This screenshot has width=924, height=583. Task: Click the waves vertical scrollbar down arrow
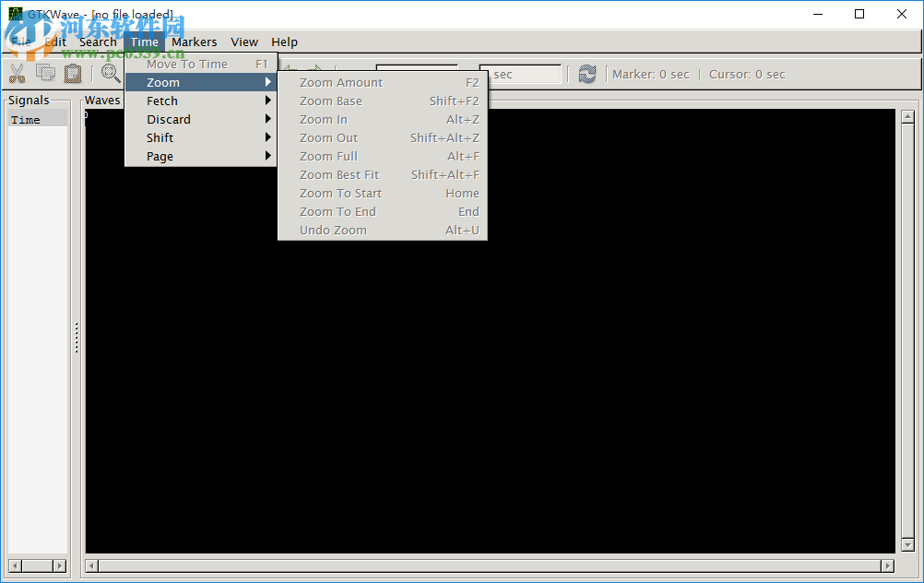pos(907,544)
